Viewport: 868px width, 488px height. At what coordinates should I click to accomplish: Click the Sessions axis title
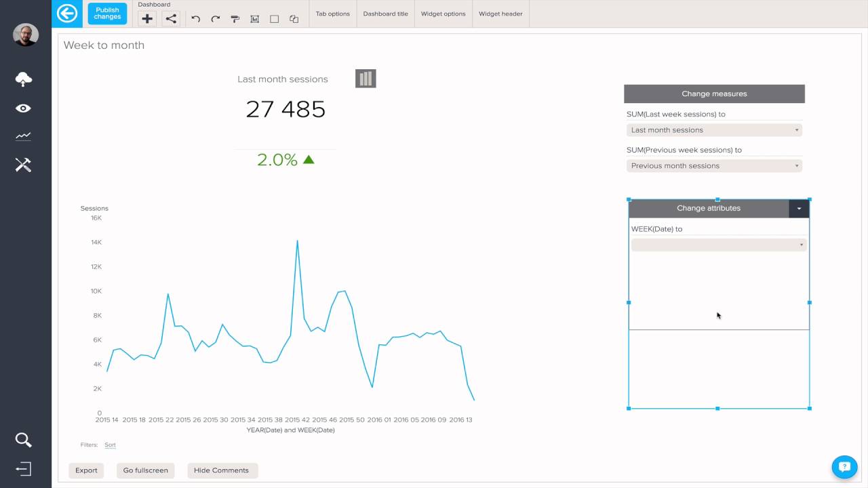pos(94,209)
